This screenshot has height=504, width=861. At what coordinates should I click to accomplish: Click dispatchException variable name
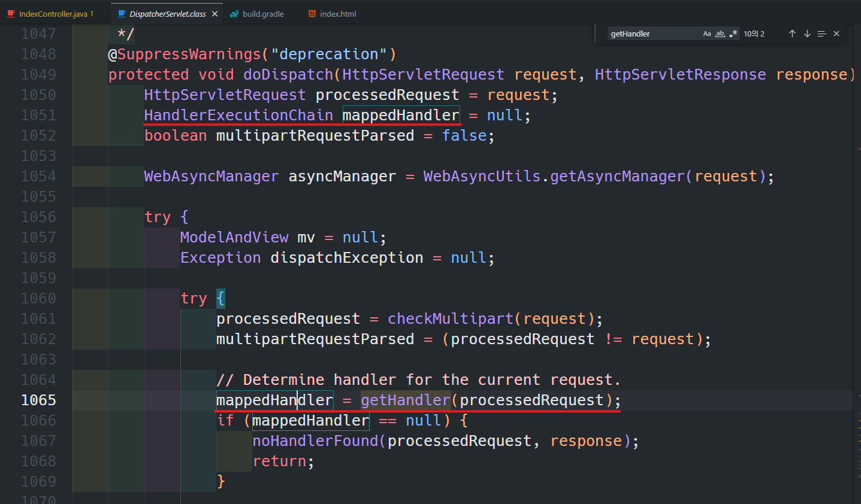point(347,257)
